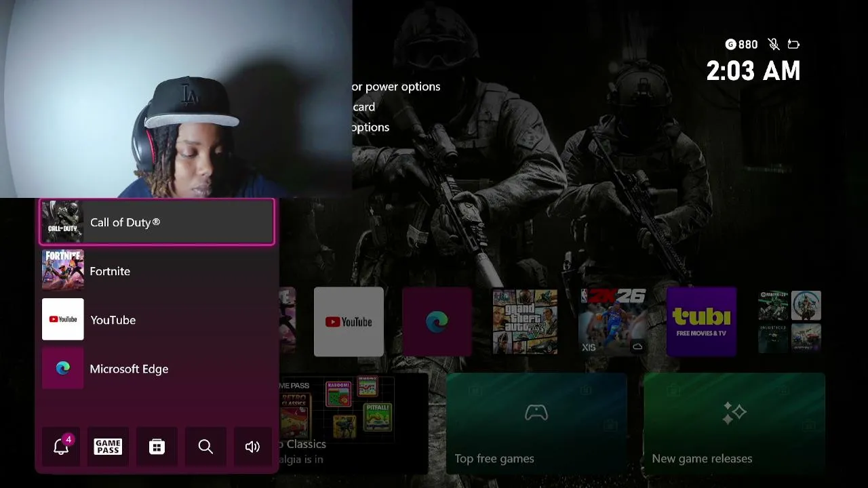Launch Call of Duty® from the guide
The width and height of the screenshot is (868, 488).
click(157, 222)
